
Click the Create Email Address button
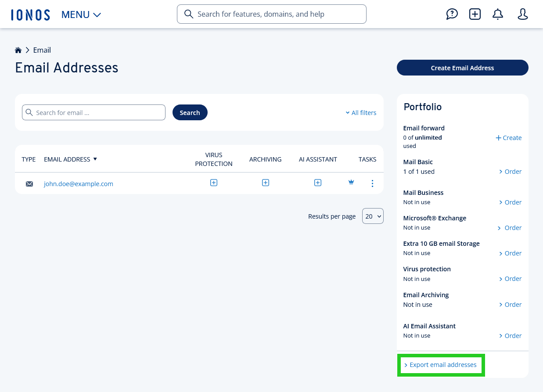pos(462,68)
